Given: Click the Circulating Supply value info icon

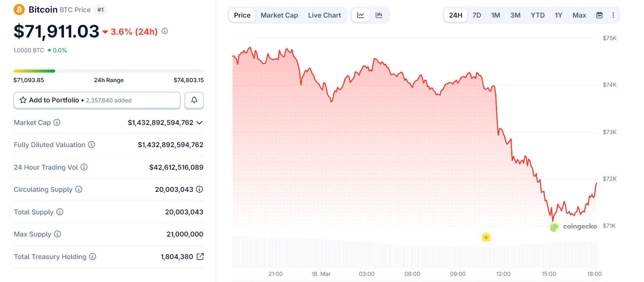Looking at the screenshot, I should pyautogui.click(x=199, y=190).
